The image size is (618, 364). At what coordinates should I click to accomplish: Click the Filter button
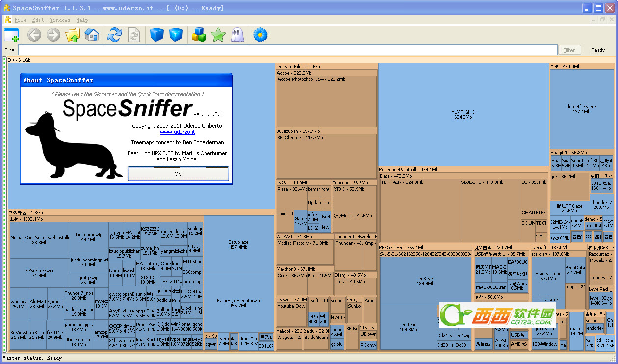click(569, 50)
